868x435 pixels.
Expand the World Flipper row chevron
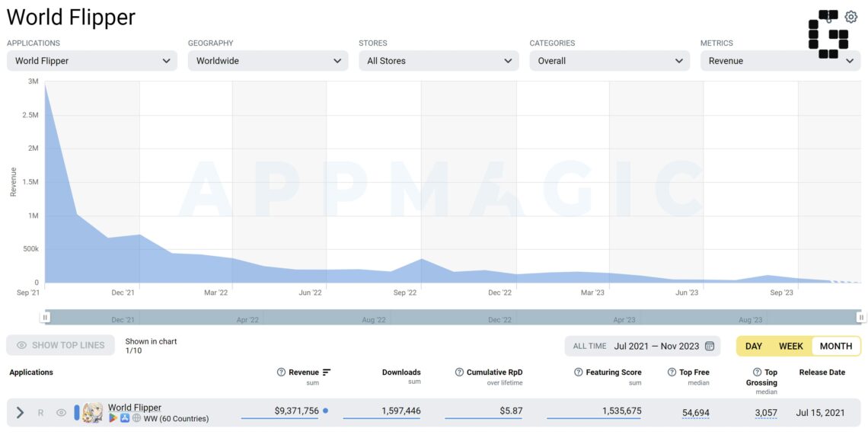click(20, 413)
